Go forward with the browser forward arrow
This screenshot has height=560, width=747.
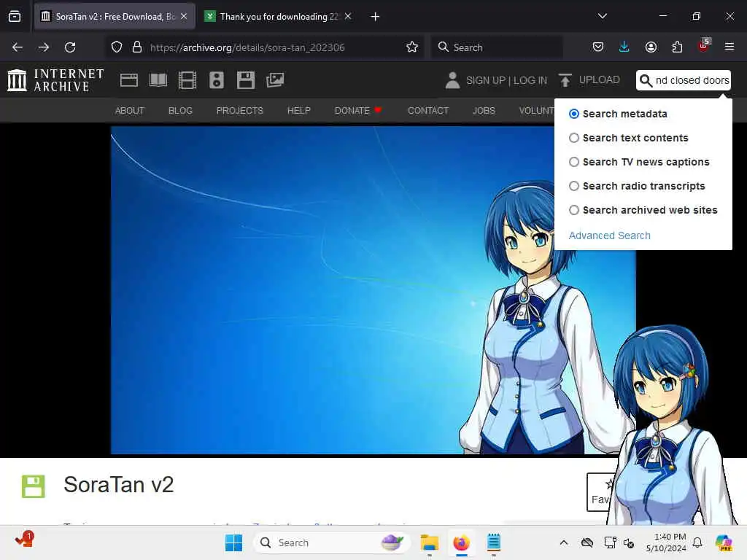[44, 47]
